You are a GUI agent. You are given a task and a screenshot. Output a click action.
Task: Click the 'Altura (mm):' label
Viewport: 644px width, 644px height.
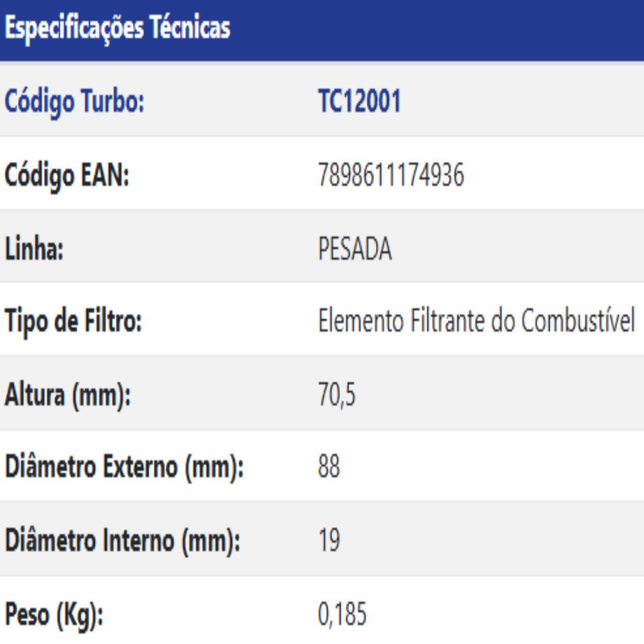coord(68,394)
